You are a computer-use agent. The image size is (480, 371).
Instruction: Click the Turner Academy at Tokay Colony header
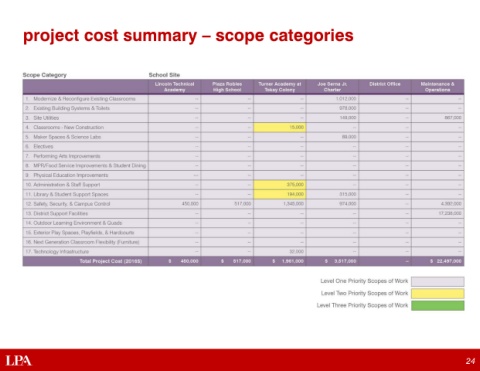pos(280,87)
